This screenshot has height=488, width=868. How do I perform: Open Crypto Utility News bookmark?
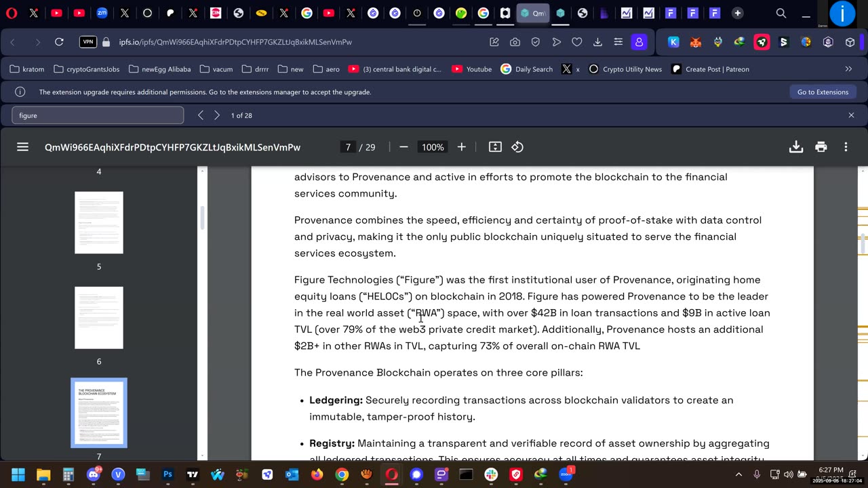coord(625,69)
